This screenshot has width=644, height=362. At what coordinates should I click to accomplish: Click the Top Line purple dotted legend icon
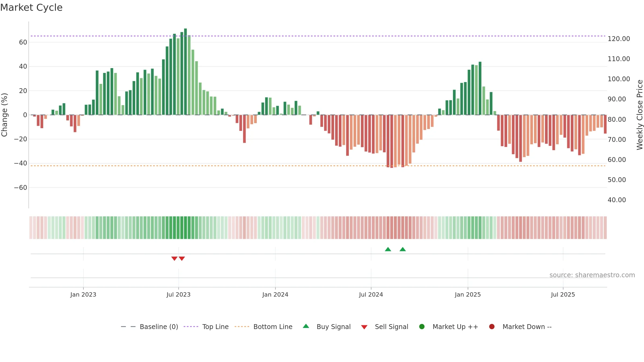[191, 327]
